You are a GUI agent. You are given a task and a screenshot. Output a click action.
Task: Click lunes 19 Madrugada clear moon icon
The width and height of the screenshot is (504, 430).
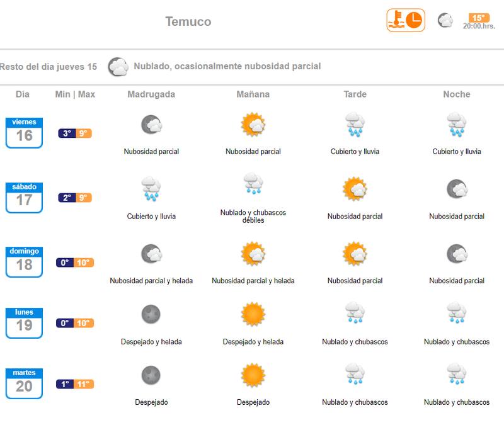tap(151, 314)
